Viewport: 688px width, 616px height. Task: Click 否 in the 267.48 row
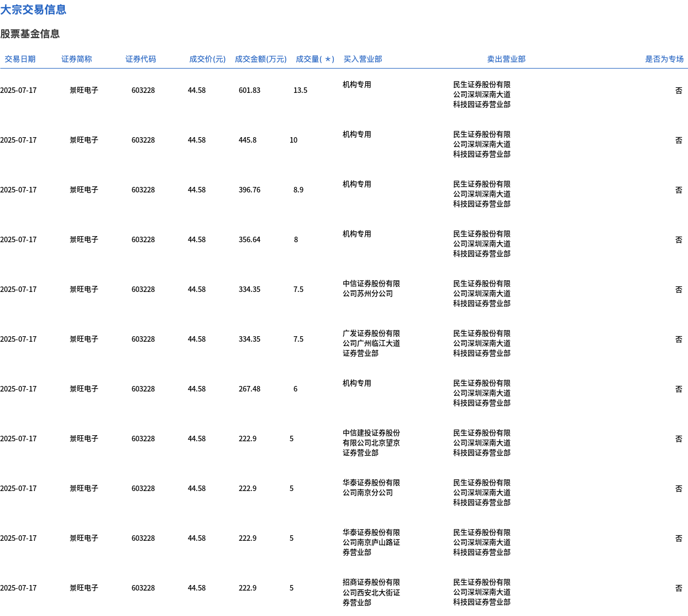(679, 389)
